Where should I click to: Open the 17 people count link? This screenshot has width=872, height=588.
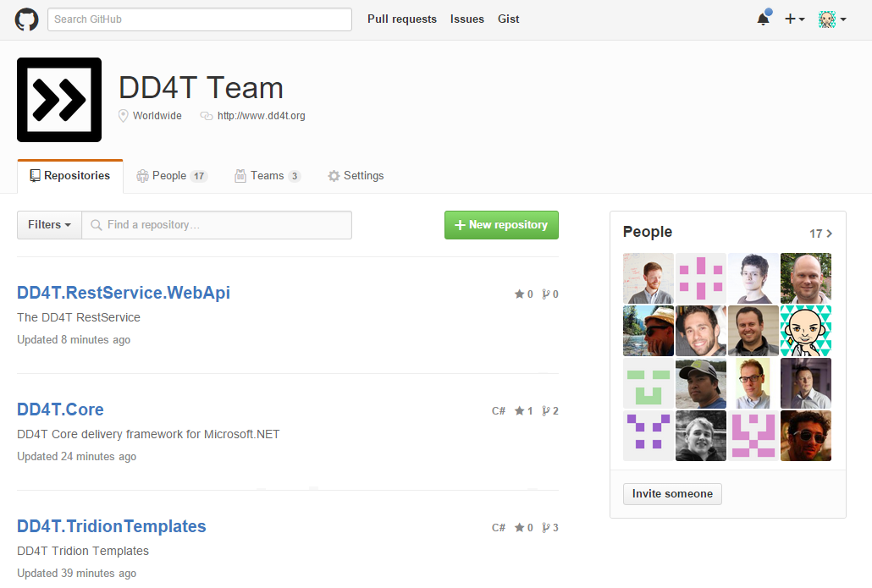(821, 234)
